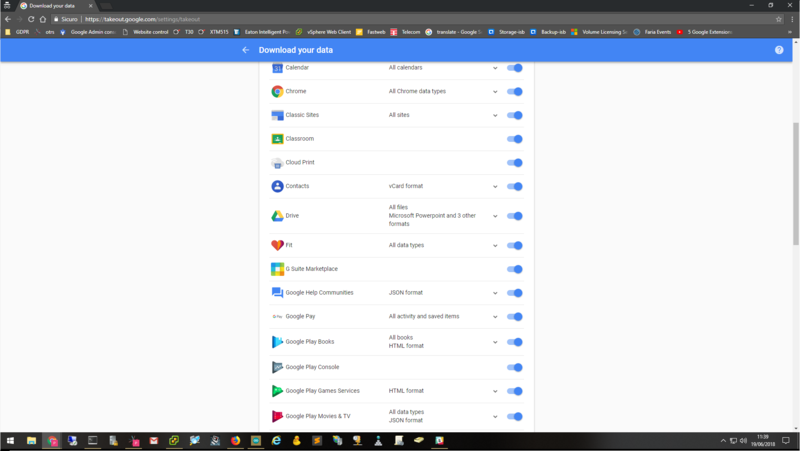The image size is (800, 451).
Task: Click the taskbar clock and date
Action: [763, 441]
